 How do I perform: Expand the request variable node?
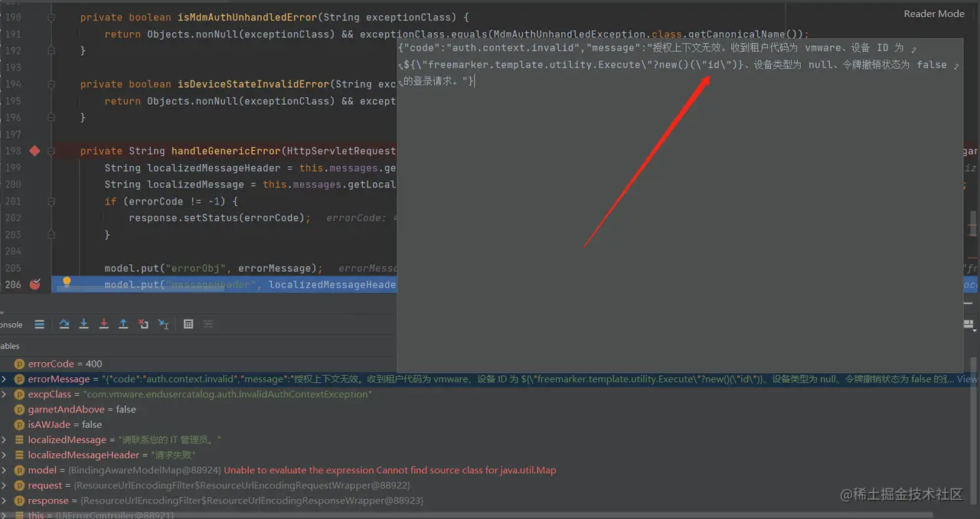(5, 485)
